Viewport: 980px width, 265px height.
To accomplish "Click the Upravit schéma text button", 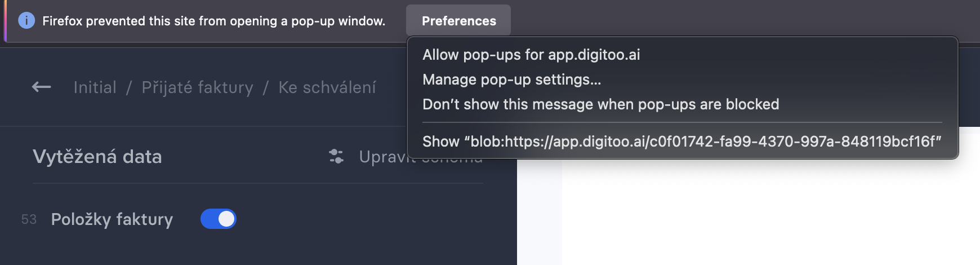I will 383,157.
